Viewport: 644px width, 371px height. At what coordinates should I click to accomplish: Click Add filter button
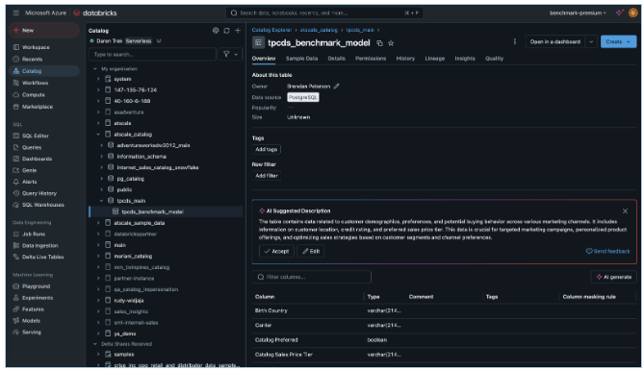pos(267,176)
